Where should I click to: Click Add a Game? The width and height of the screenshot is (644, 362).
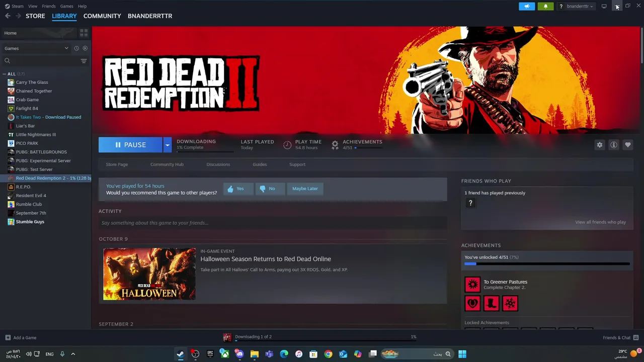[21, 337]
